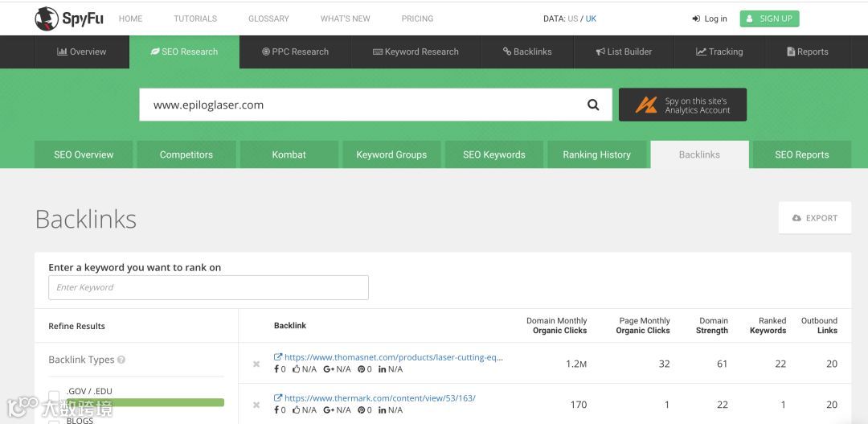Viewport: 868px width, 424px height.
Task: Open the Reports section
Action: (808, 51)
